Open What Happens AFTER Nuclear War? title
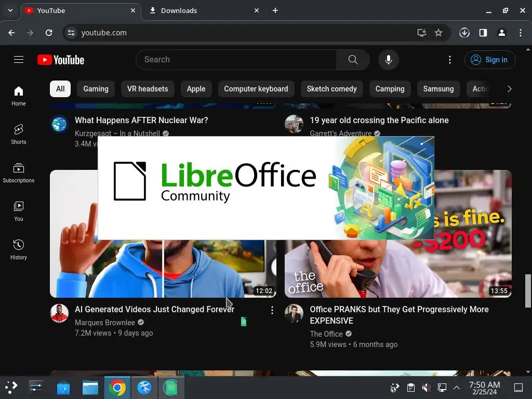Image resolution: width=532 pixels, height=399 pixels. (141, 120)
